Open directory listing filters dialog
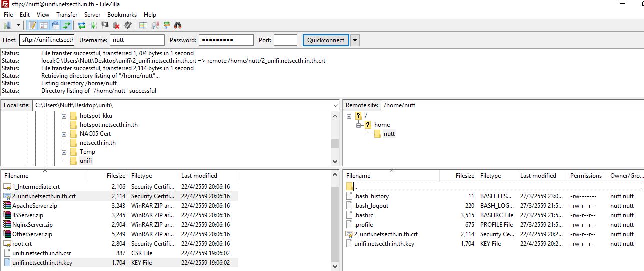The image size is (644, 271). pos(143,25)
